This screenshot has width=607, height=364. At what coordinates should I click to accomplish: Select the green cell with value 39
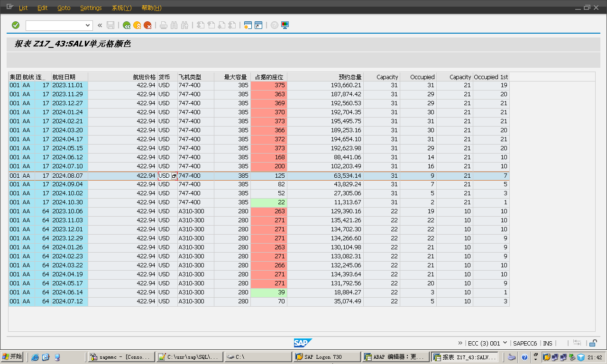269,292
